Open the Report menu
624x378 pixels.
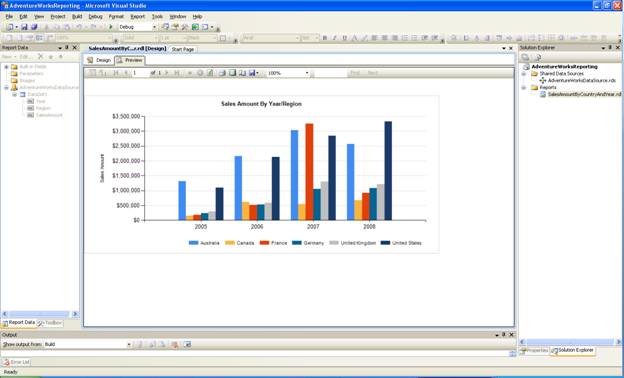(x=138, y=16)
